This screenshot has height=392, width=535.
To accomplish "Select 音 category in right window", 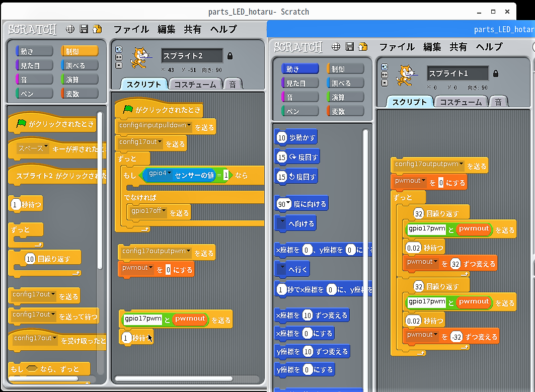I will pyautogui.click(x=300, y=97).
